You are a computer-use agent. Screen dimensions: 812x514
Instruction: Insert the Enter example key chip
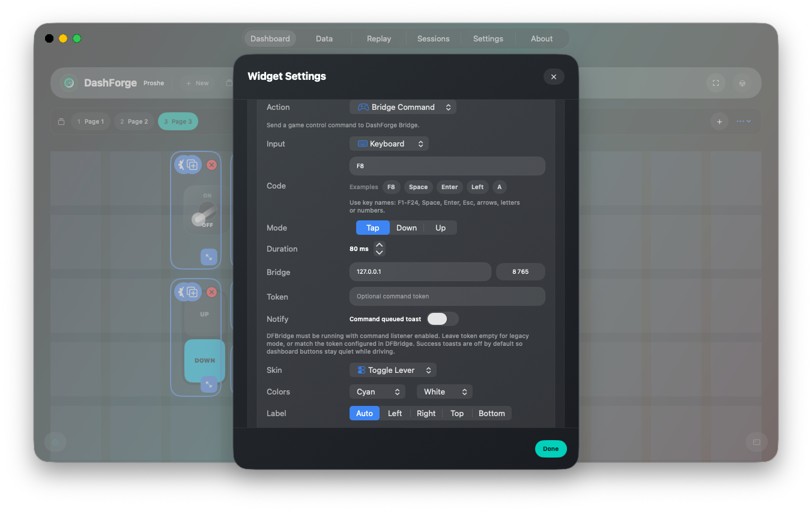pyautogui.click(x=450, y=187)
